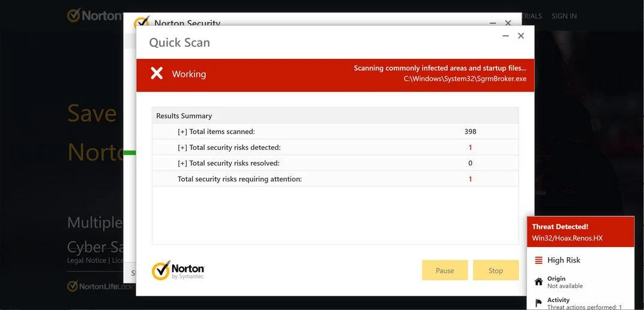Click the High Risk bars icon
Viewport: 644px width, 310px height.
pyautogui.click(x=538, y=260)
